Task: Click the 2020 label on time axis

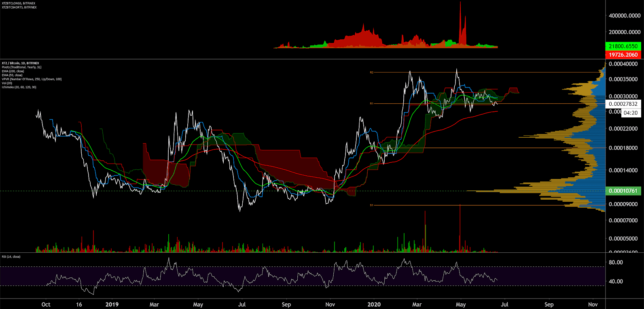Action: [374, 305]
